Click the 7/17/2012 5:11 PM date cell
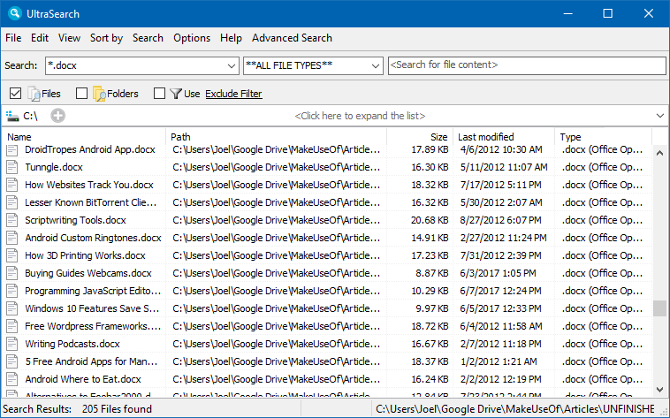The width and height of the screenshot is (670, 418). tap(501, 185)
